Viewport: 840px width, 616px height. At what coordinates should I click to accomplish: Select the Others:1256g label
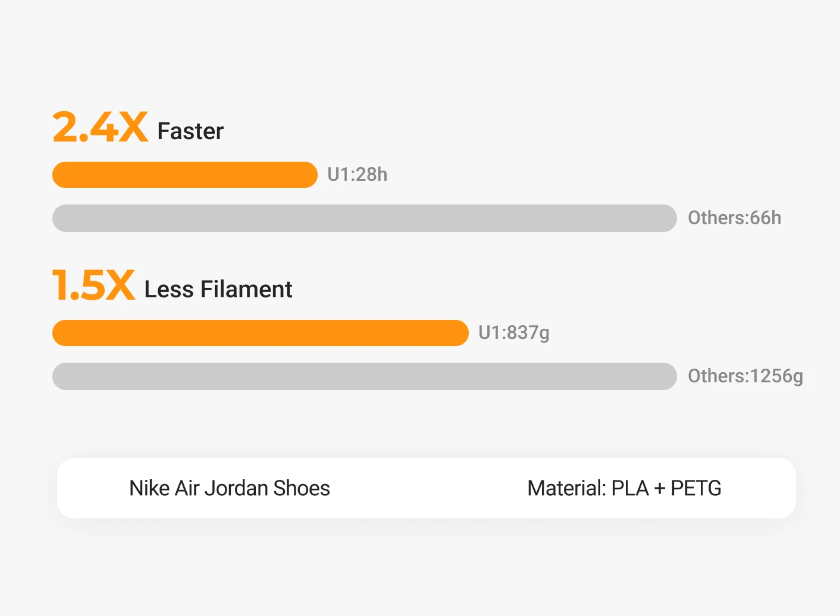coord(745,376)
